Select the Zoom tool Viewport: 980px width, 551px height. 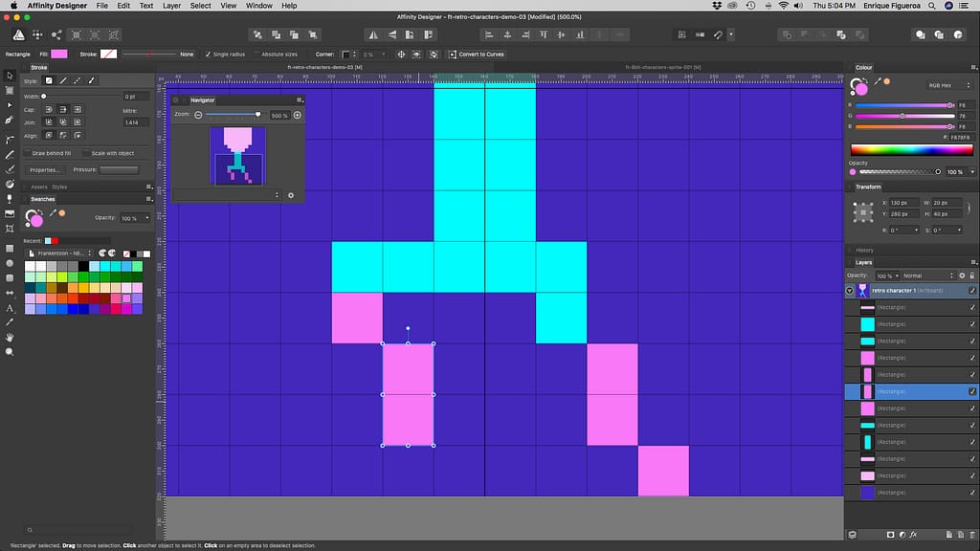[x=10, y=352]
